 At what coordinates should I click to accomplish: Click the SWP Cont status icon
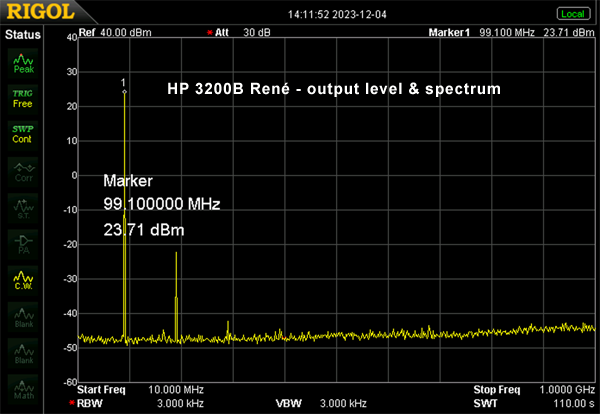[23, 135]
